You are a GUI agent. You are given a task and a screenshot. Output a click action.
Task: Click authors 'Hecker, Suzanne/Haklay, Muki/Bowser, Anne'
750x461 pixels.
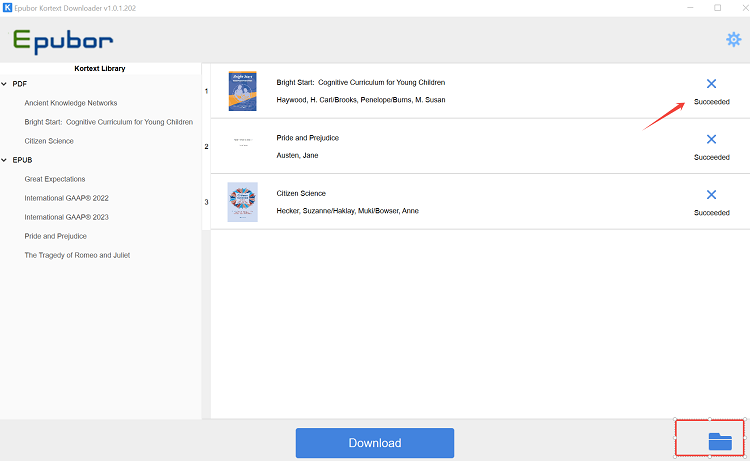point(347,210)
